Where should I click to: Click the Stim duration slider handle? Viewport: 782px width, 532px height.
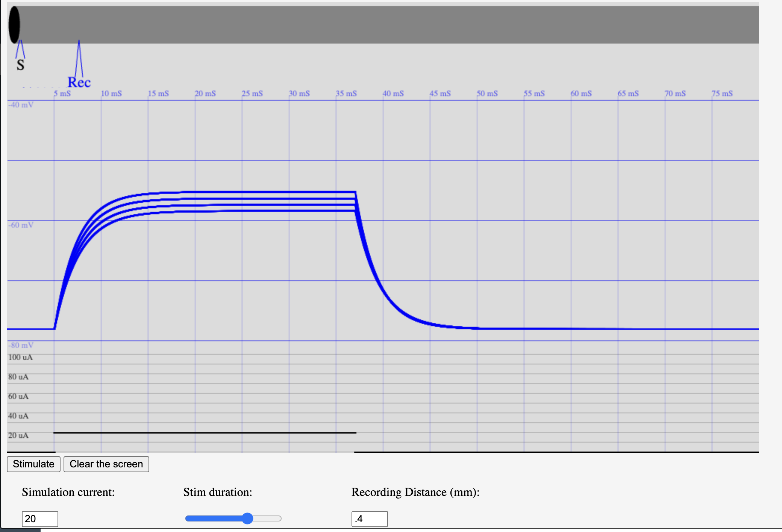[247, 518]
